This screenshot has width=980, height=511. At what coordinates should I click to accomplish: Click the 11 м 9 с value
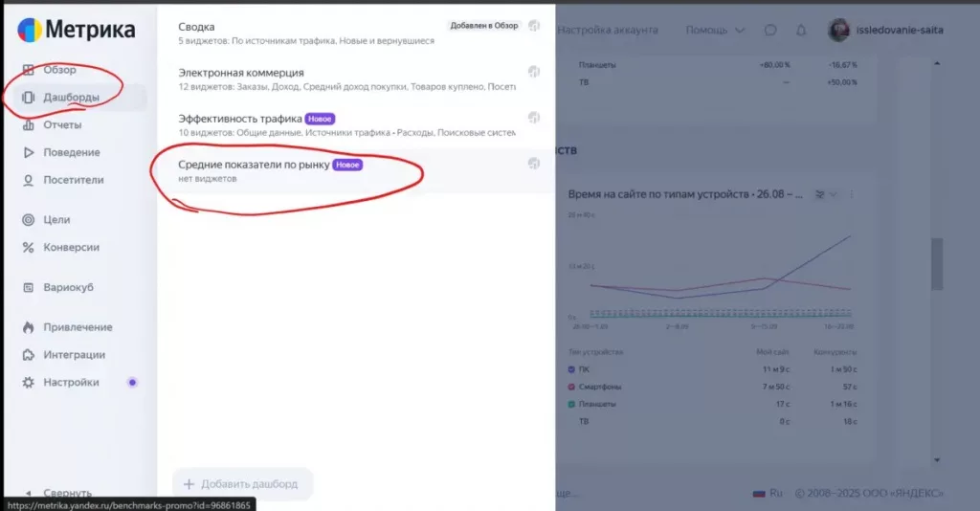coord(776,369)
